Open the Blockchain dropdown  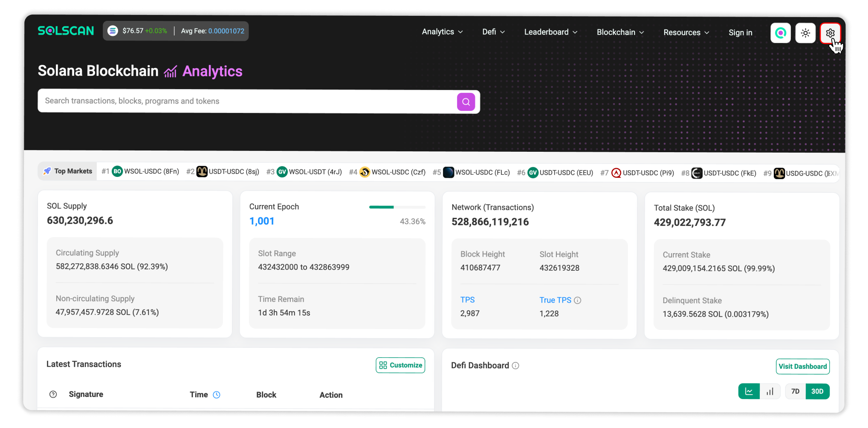(x=620, y=32)
